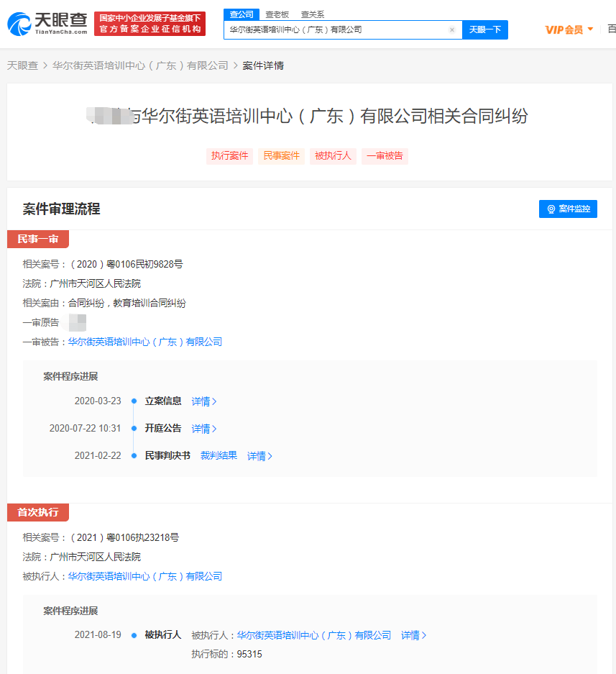This screenshot has height=674, width=616.
Task: Open 被执行人 company link under 首次执行 court info
Action: [145, 576]
